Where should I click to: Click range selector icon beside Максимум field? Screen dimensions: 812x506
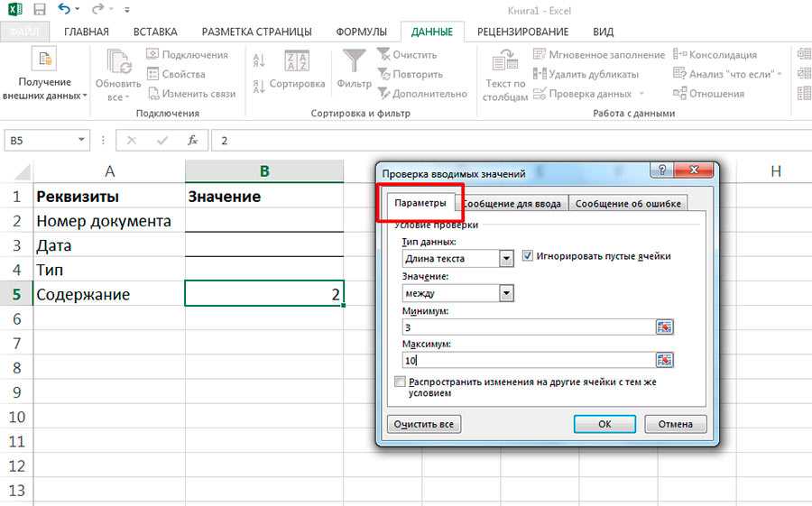pyautogui.click(x=665, y=360)
